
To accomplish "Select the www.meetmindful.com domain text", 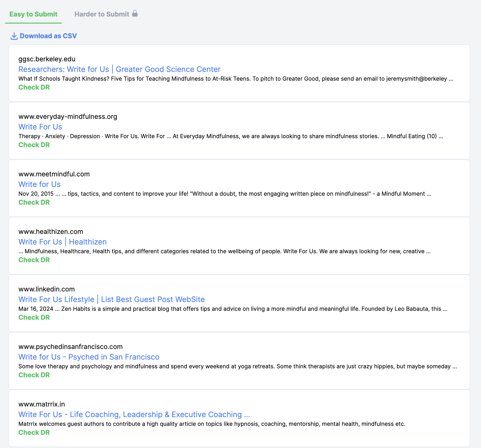I will pos(54,174).
